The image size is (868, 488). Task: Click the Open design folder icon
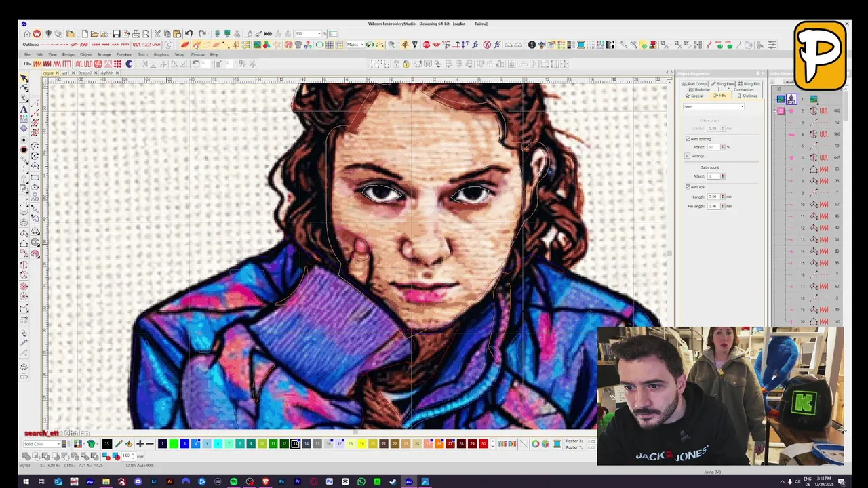click(94, 33)
